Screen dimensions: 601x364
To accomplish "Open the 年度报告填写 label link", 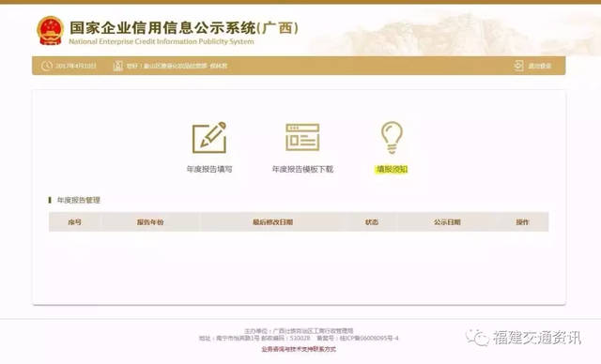I will pyautogui.click(x=209, y=169).
